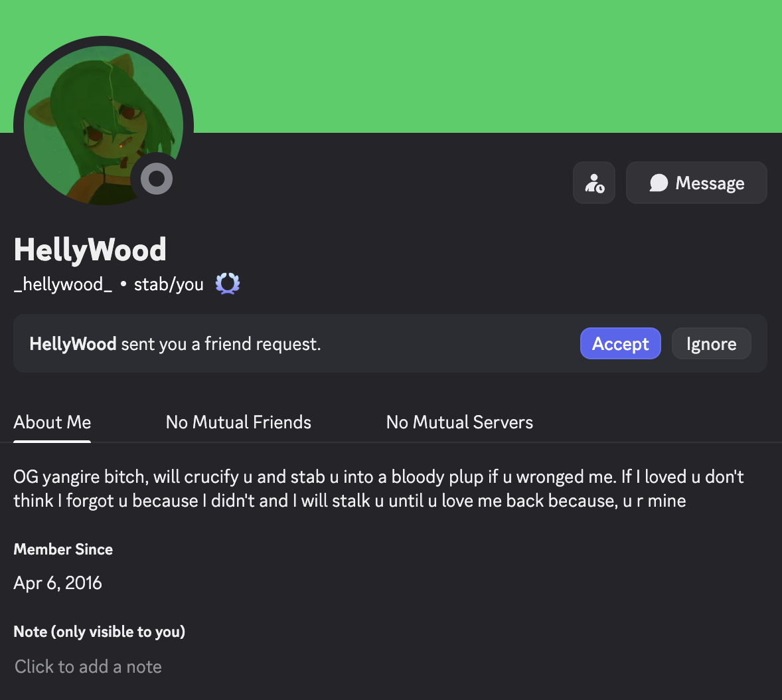
Task: Click the offline status ring on avatar
Action: (157, 179)
